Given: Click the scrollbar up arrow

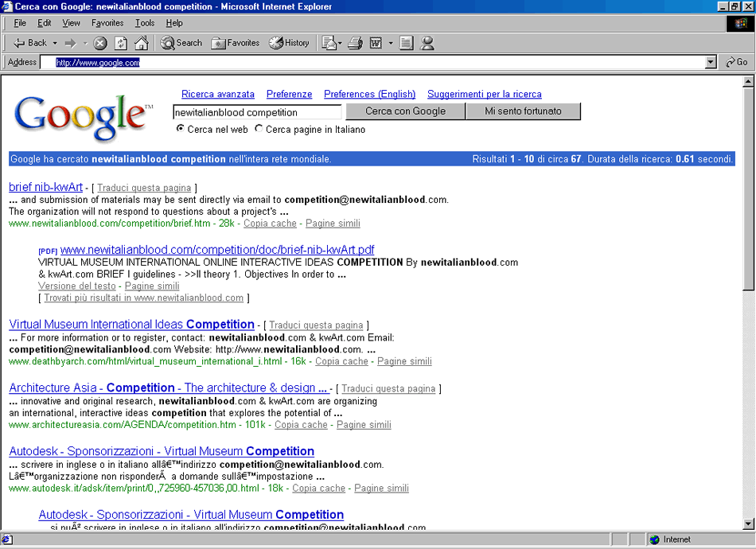Looking at the screenshot, I should (748, 81).
